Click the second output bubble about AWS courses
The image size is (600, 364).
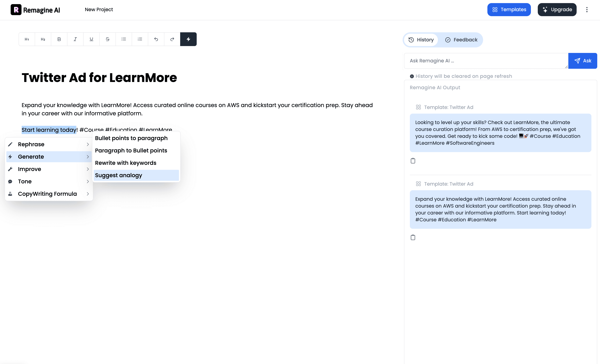coord(500,209)
